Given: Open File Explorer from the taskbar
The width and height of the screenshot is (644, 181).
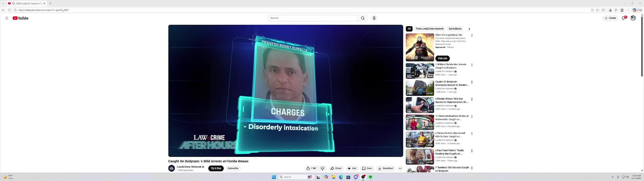Looking at the screenshot, I should point(333,177).
